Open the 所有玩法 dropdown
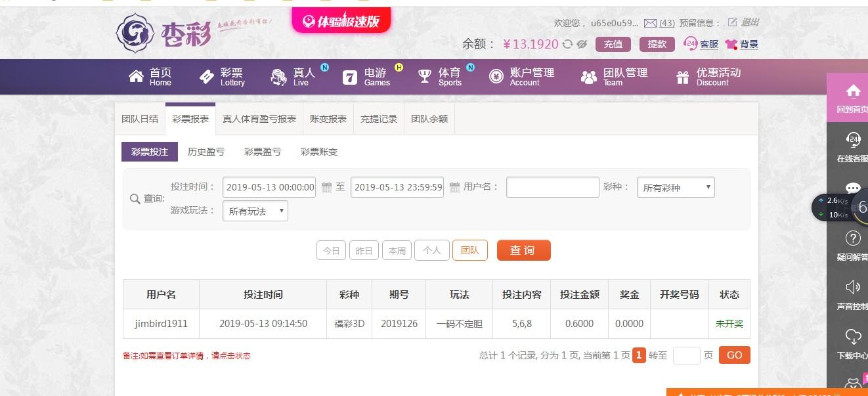 [x=255, y=211]
